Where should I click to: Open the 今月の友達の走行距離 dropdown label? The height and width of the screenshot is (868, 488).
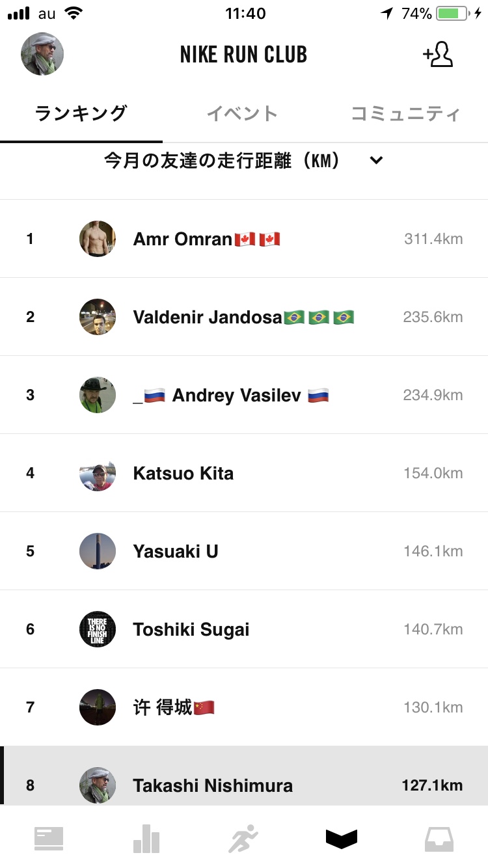223,161
